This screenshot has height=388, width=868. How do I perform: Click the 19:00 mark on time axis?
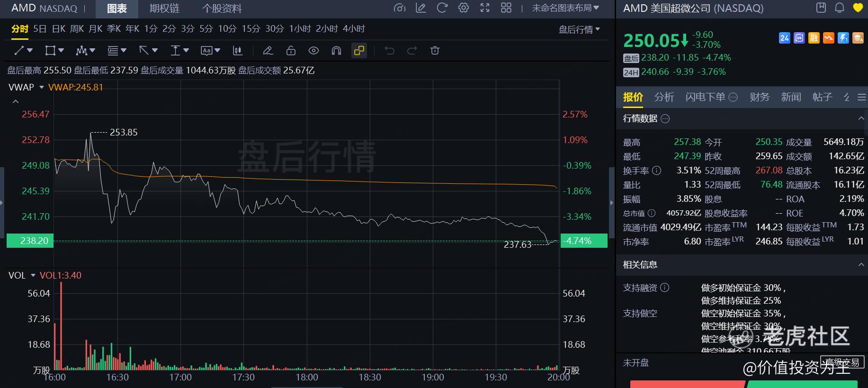click(433, 377)
